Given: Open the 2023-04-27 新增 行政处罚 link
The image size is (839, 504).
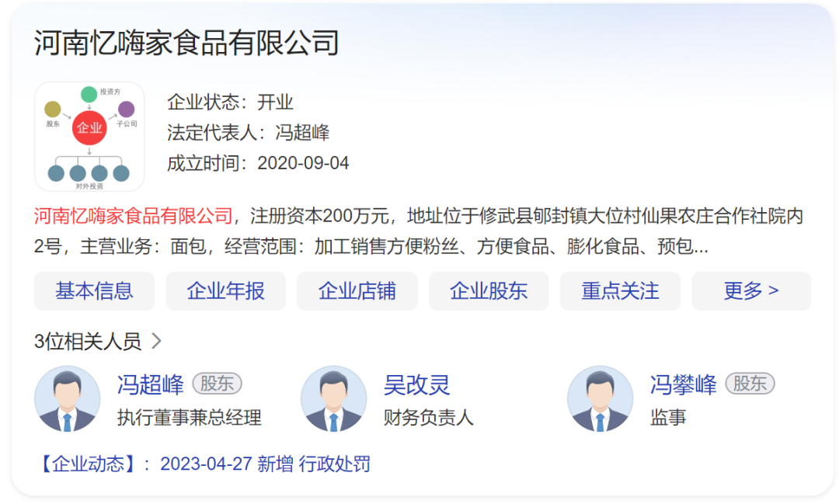Looking at the screenshot, I should pyautogui.click(x=266, y=464).
